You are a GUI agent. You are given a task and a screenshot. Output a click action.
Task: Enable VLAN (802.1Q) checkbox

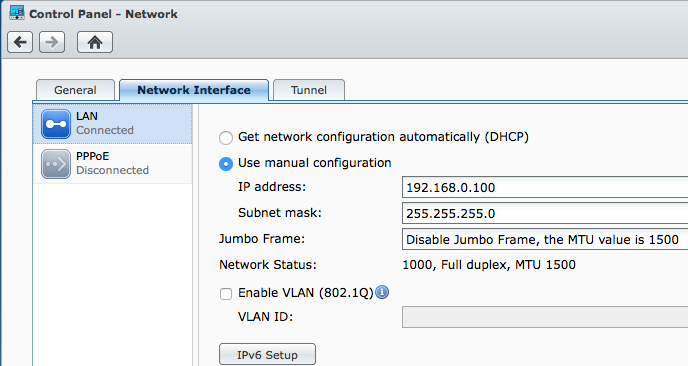click(x=226, y=294)
